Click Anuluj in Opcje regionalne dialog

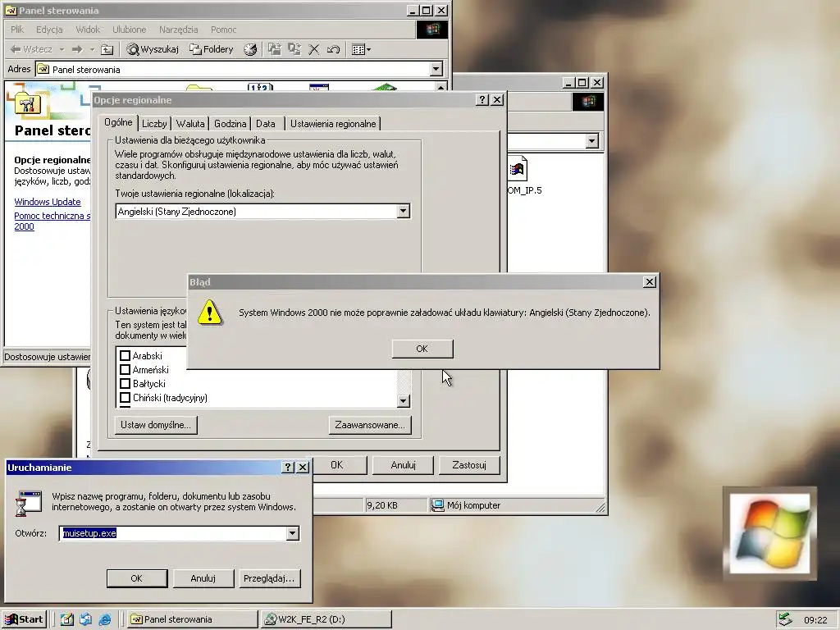[403, 465]
